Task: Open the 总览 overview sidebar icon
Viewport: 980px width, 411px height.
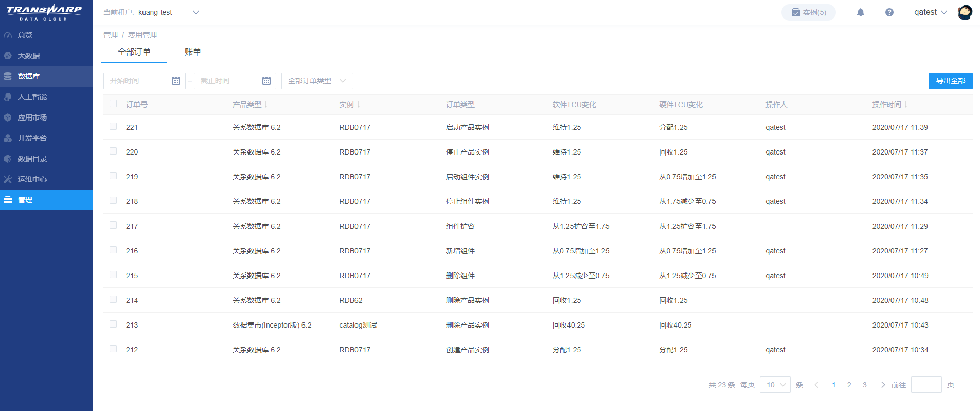Action: point(8,35)
